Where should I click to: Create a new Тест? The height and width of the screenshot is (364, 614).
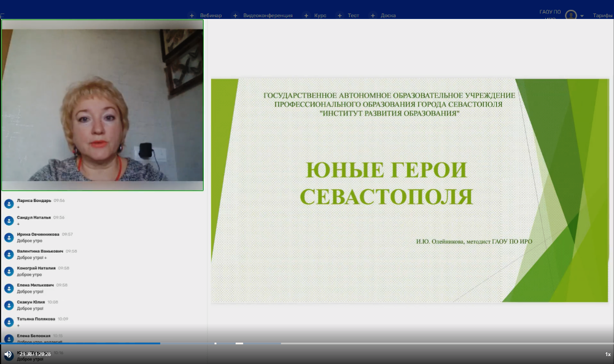pyautogui.click(x=353, y=16)
